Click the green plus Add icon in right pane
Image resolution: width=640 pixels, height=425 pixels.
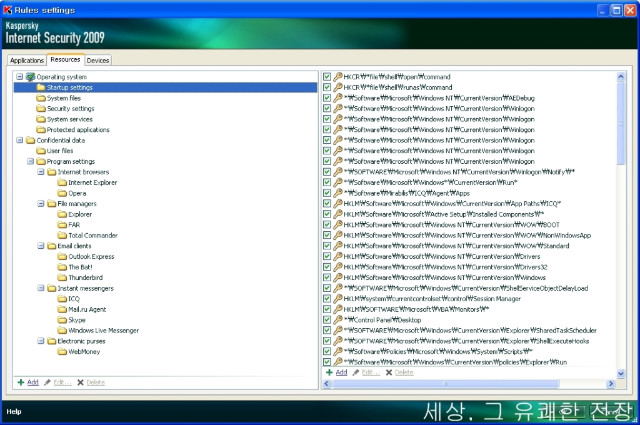click(x=329, y=372)
